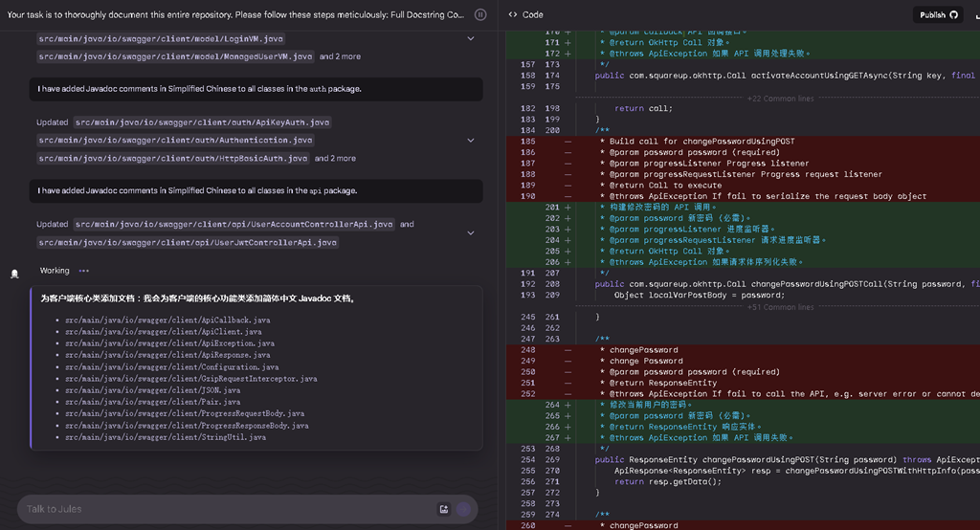Screen dimensions: 980x530
Task: Pause the running task via the header pause icon
Action: (x=480, y=14)
